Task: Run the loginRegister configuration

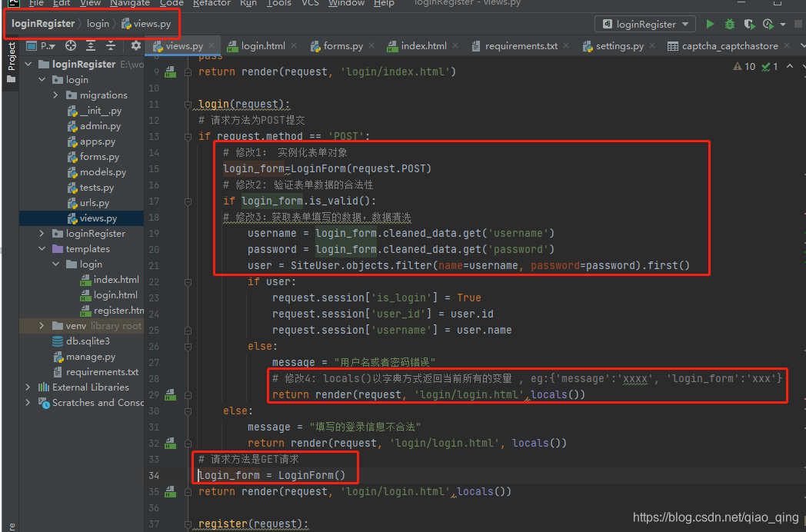Action: click(710, 24)
